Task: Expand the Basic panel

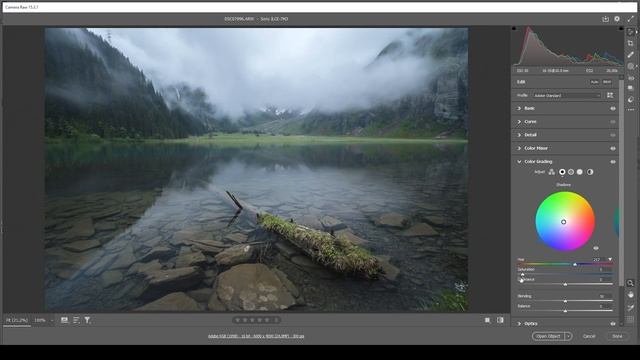Action: 519,108
